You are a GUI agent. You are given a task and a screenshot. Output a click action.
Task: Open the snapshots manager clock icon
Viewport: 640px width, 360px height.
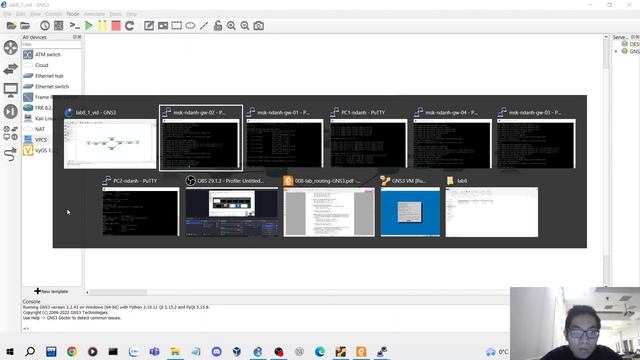(45, 26)
